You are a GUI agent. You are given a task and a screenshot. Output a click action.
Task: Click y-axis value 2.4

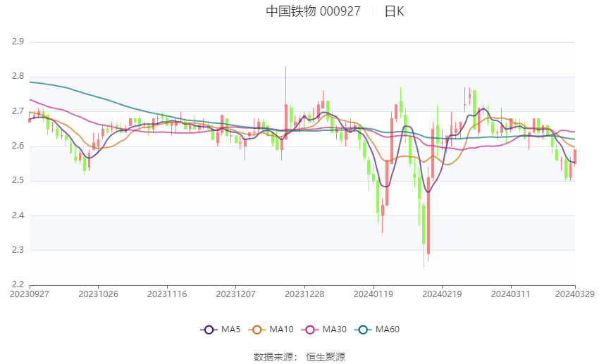(18, 215)
